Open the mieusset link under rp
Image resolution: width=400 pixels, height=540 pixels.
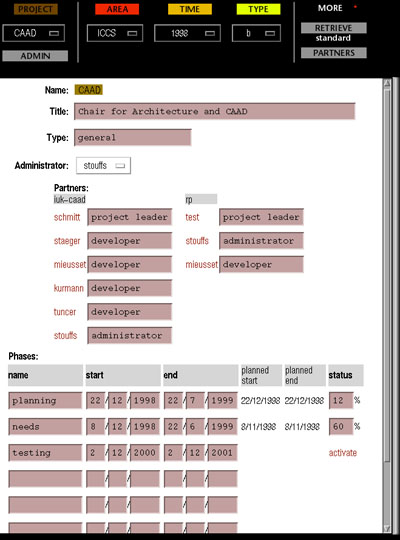[x=202, y=264]
